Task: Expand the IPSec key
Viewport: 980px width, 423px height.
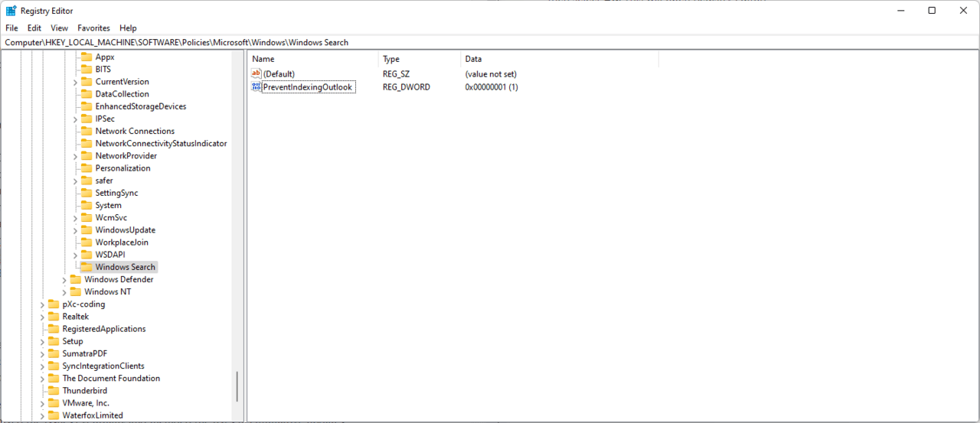Action: (x=75, y=119)
